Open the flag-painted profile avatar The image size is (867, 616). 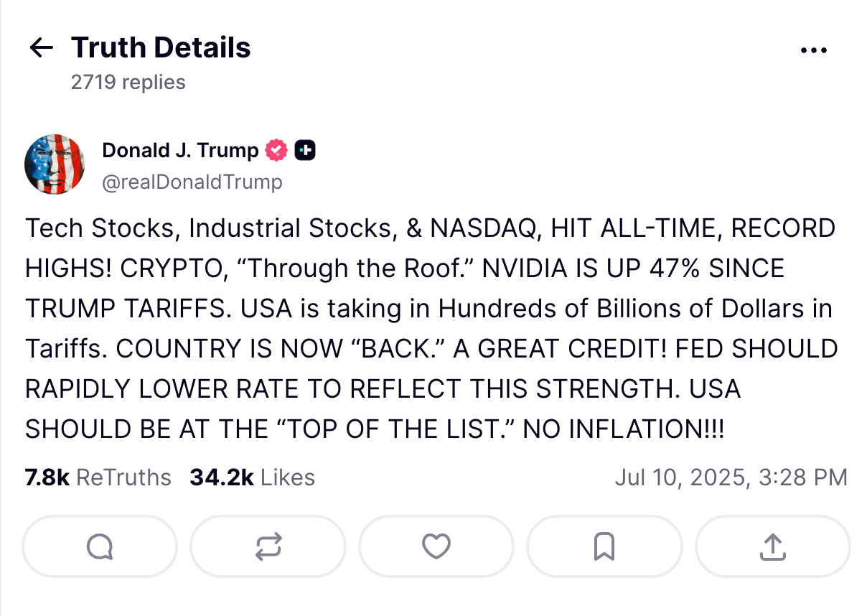[x=55, y=164]
